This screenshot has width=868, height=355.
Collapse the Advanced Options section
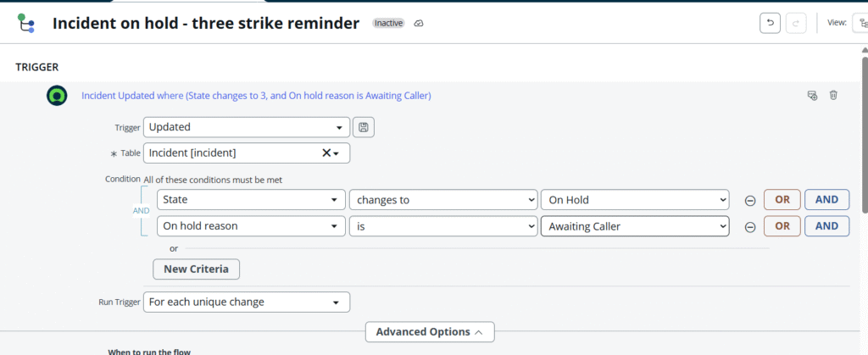[x=429, y=332]
